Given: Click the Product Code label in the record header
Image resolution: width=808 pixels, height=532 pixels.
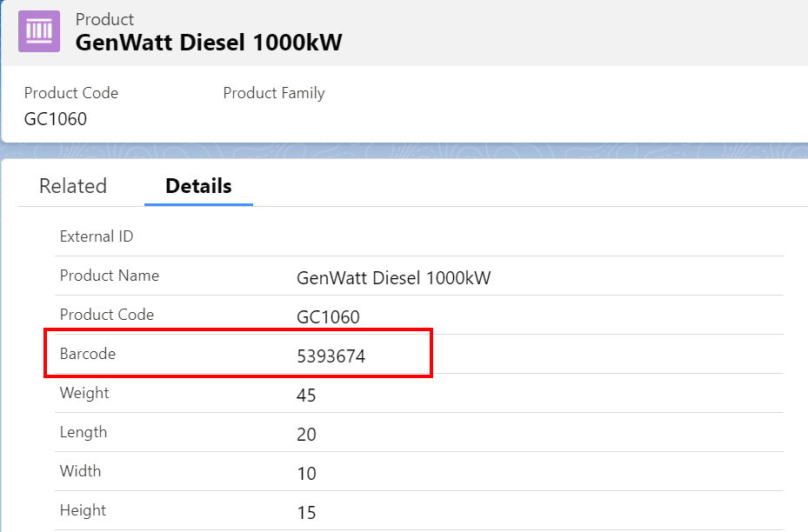Looking at the screenshot, I should [71, 93].
